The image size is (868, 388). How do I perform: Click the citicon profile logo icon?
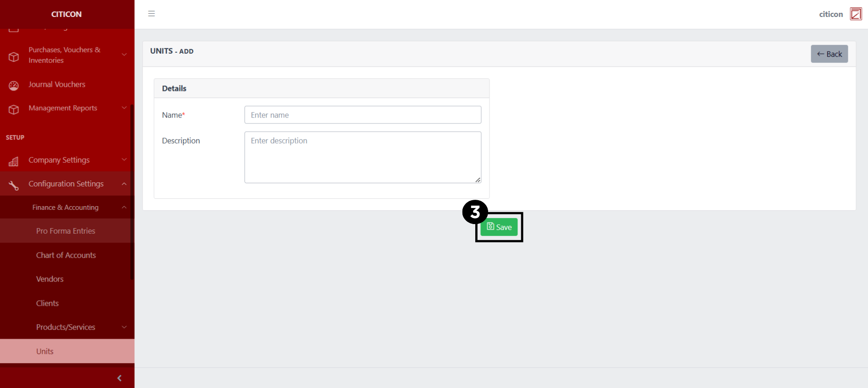pos(856,14)
